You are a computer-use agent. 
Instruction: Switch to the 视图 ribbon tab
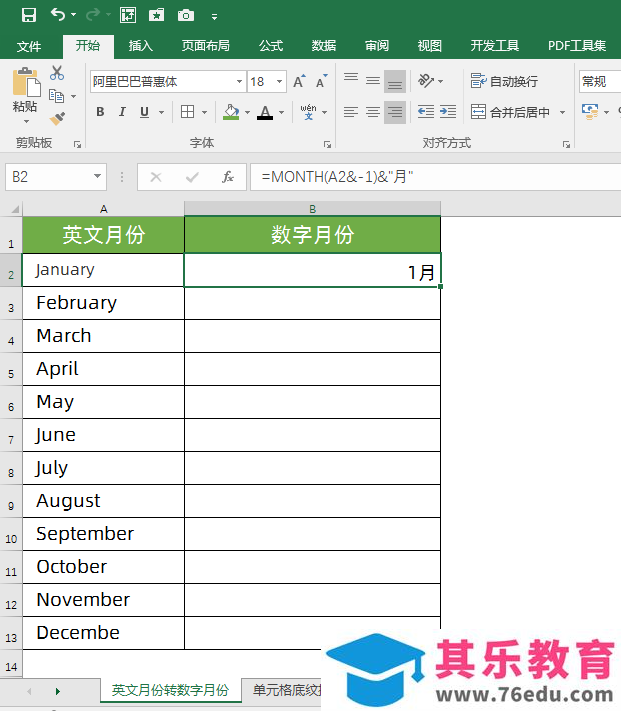[x=430, y=46]
